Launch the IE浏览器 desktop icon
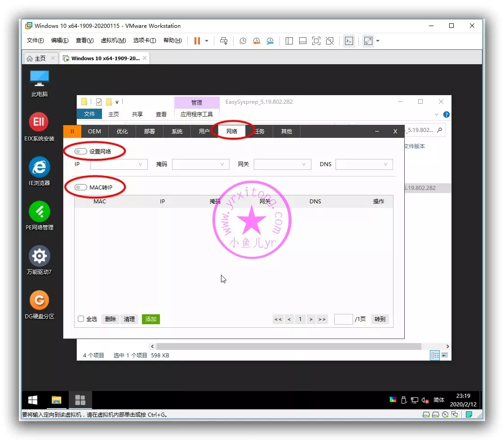The image size is (504, 440). tap(39, 167)
